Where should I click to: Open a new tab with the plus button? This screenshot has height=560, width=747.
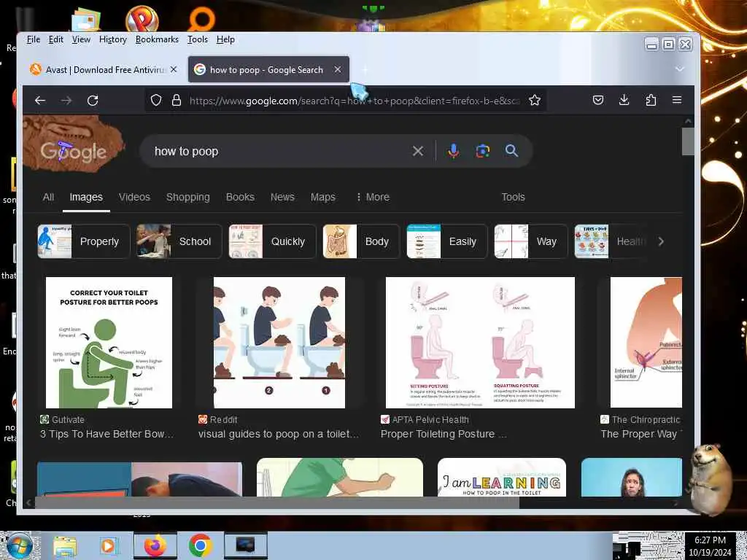pyautogui.click(x=365, y=70)
